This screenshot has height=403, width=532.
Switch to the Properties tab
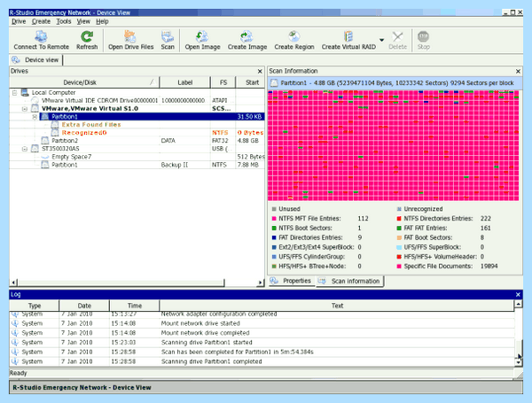pyautogui.click(x=291, y=281)
